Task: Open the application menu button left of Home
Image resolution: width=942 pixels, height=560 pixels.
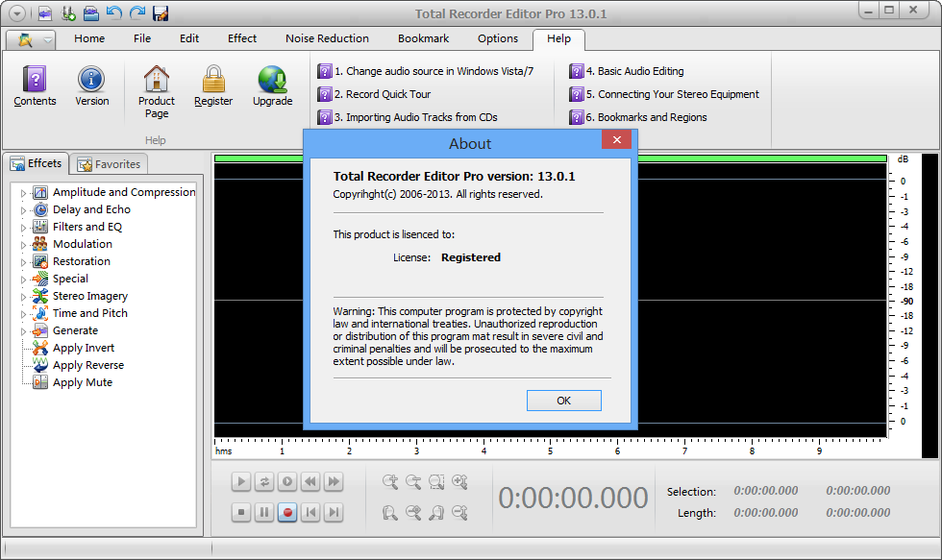Action: tap(31, 39)
